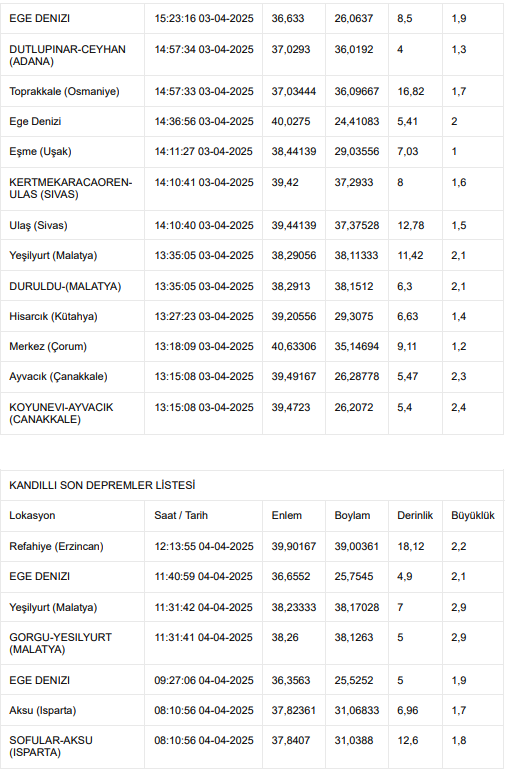Select the 12:13:55 04-04-2025 time cell
Viewport: 511px width, 774px height.
pyautogui.click(x=203, y=546)
